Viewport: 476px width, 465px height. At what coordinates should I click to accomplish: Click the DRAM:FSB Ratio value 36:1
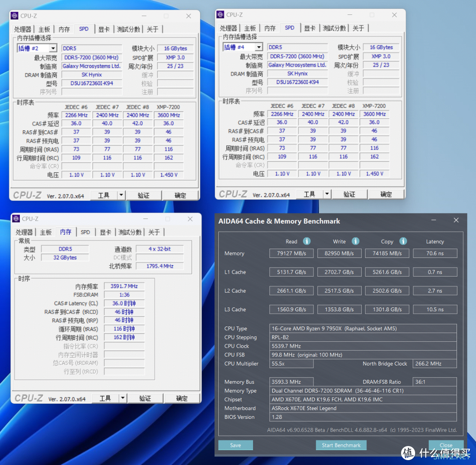pyautogui.click(x=435, y=382)
